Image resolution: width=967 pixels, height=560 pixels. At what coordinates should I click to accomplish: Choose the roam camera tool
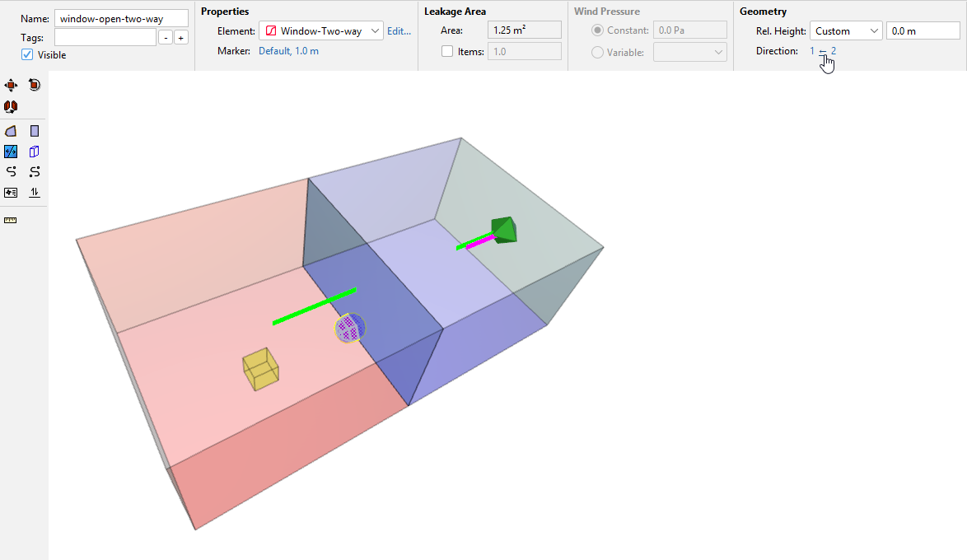[11, 107]
